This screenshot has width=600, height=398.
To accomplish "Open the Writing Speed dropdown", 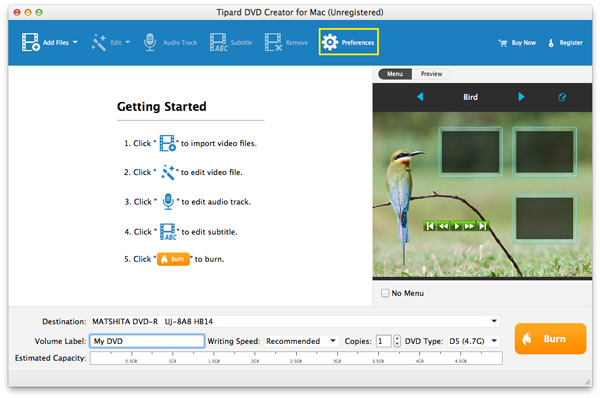I will click(x=302, y=341).
